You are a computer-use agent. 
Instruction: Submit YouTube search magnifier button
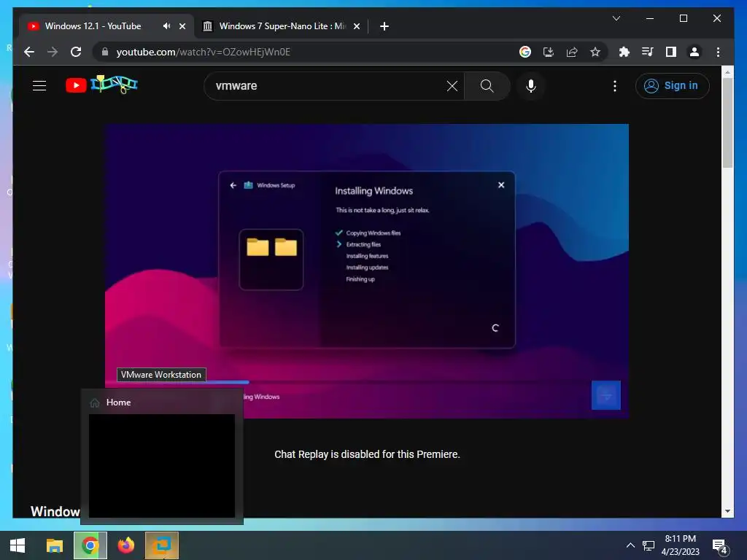487,86
